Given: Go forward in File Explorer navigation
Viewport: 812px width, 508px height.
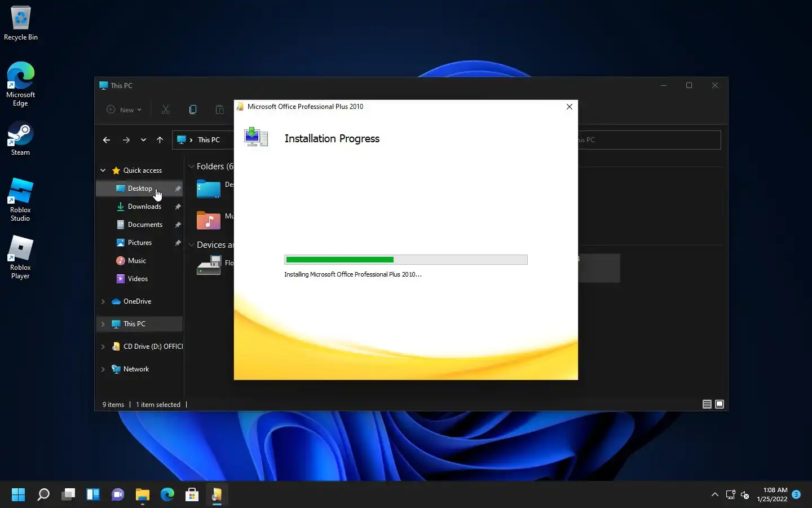Looking at the screenshot, I should [126, 140].
